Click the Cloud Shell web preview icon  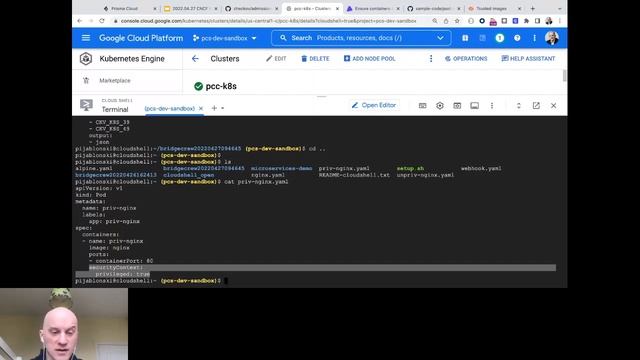[x=457, y=106]
